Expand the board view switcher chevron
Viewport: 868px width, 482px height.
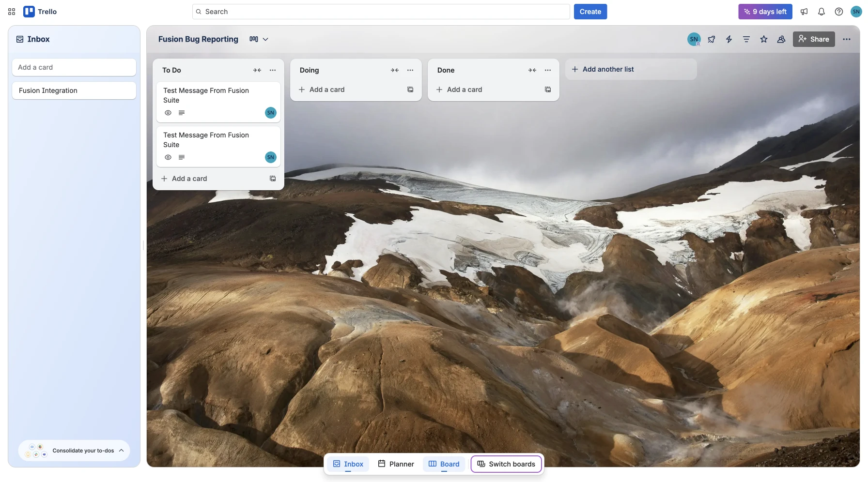pyautogui.click(x=265, y=39)
